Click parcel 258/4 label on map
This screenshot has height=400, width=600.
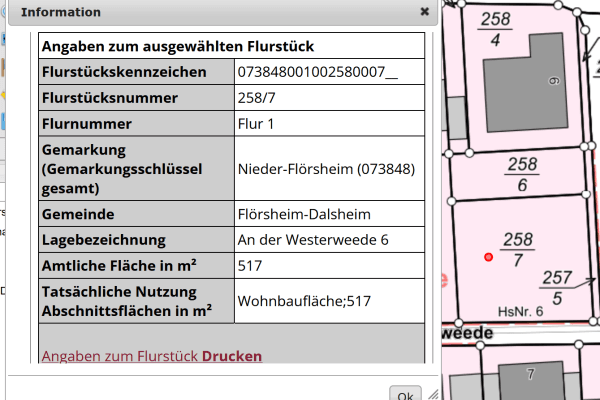click(x=496, y=29)
